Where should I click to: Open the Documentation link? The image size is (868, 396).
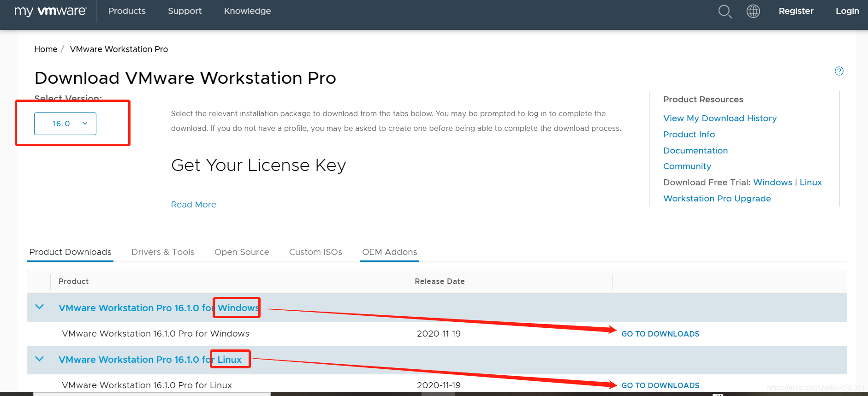point(696,151)
